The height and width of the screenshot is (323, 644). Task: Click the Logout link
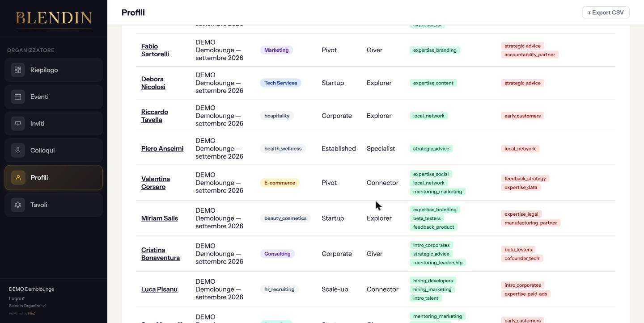[17, 298]
